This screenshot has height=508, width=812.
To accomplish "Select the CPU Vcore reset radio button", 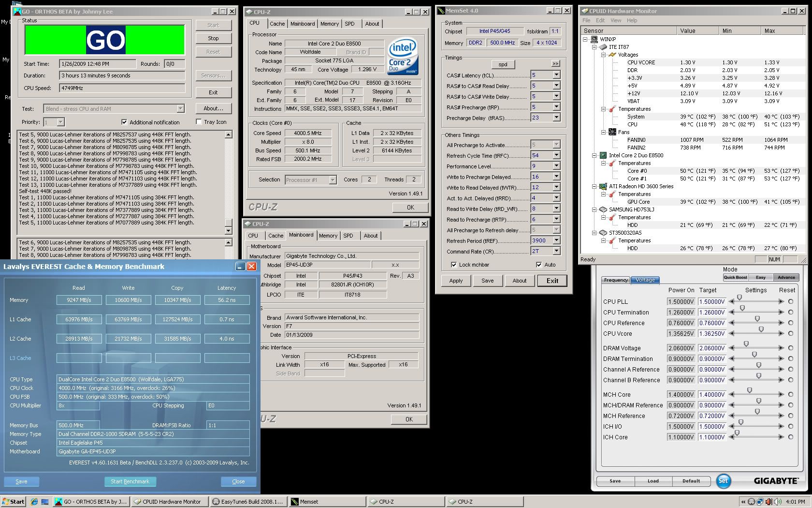I will [791, 333].
